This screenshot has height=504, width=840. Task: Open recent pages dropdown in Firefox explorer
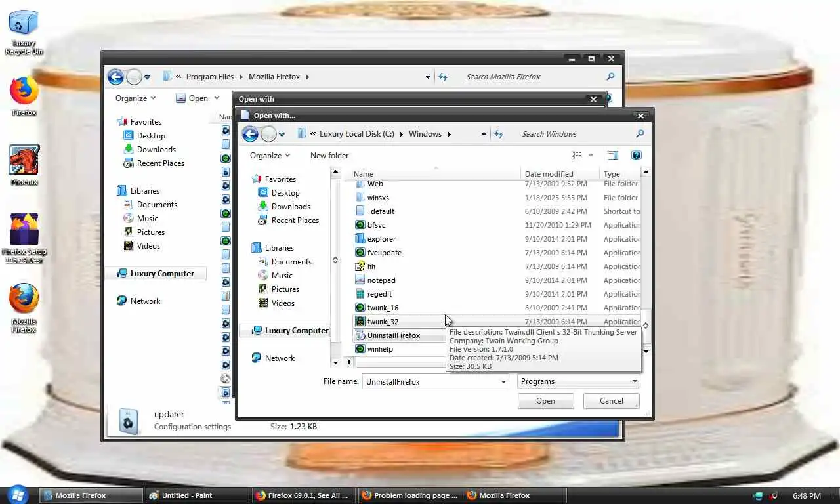pyautogui.click(x=147, y=77)
